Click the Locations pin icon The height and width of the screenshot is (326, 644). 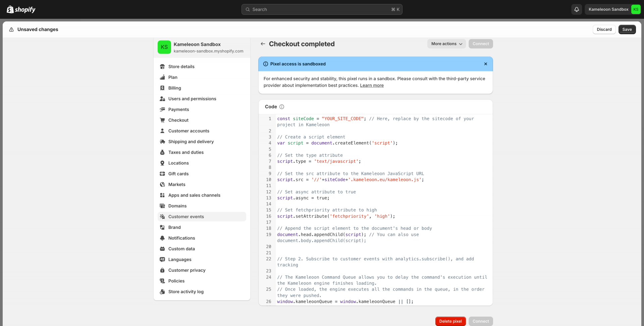[x=162, y=163]
